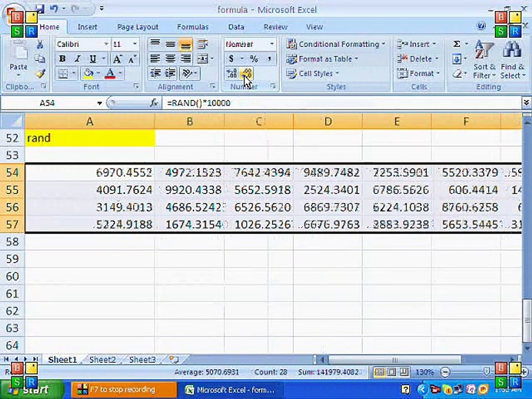This screenshot has width=532, height=399.
Task: Click the Name Box showing A54
Action: pos(48,103)
